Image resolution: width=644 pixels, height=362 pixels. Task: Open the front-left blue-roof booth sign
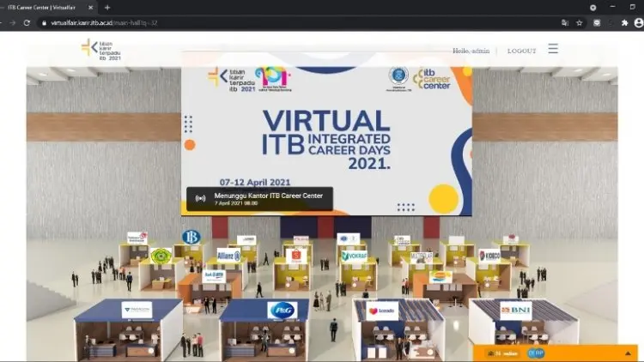pyautogui.click(x=137, y=310)
